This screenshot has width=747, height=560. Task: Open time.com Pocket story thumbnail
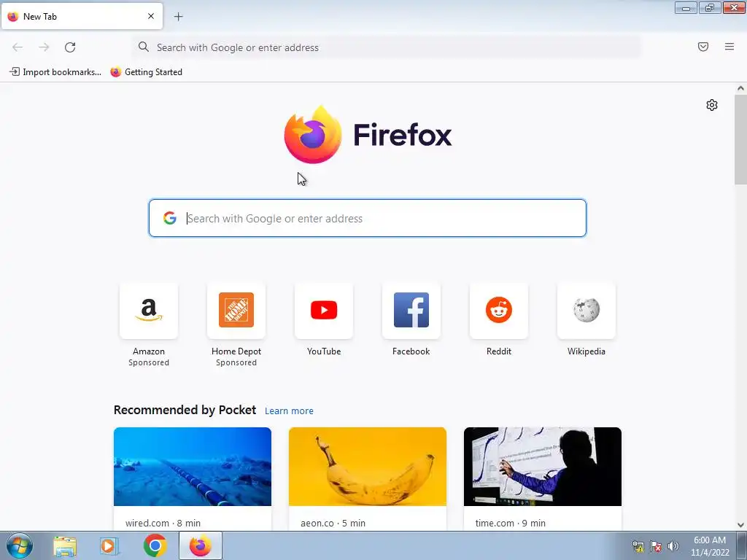click(543, 467)
